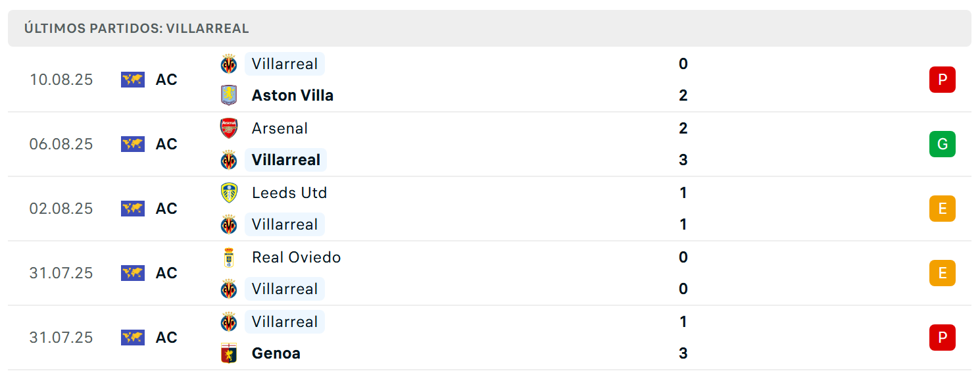The height and width of the screenshot is (377, 980).
Task: Click the Leeds Utd club crest
Action: 228,193
